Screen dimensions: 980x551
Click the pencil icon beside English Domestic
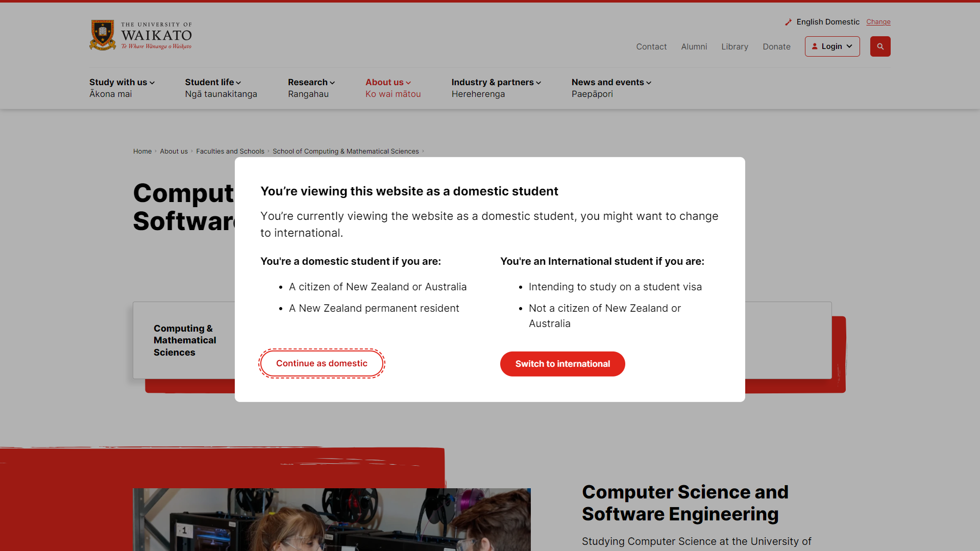(x=789, y=21)
